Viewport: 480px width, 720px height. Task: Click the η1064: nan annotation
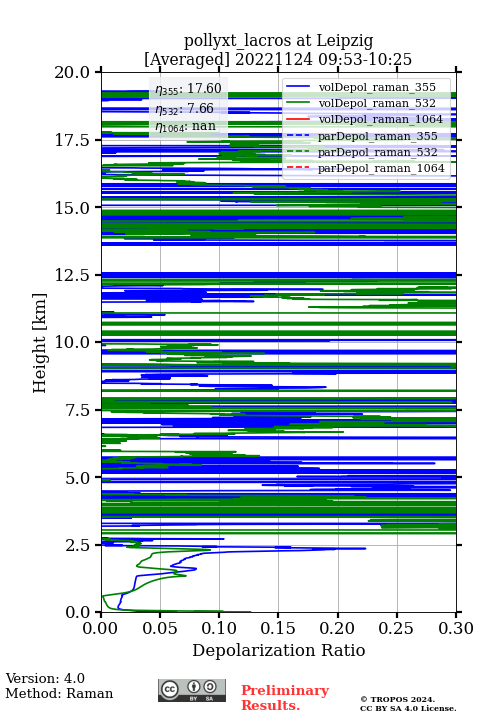[186, 126]
